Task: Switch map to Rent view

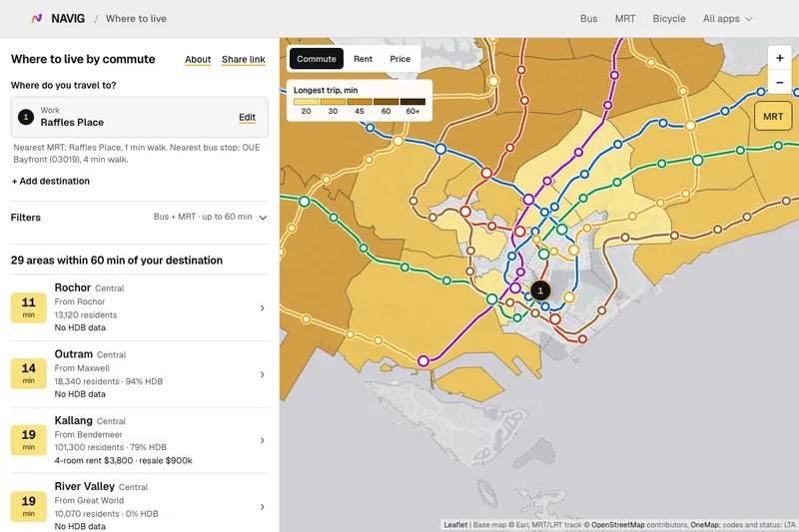Action: pyautogui.click(x=363, y=59)
